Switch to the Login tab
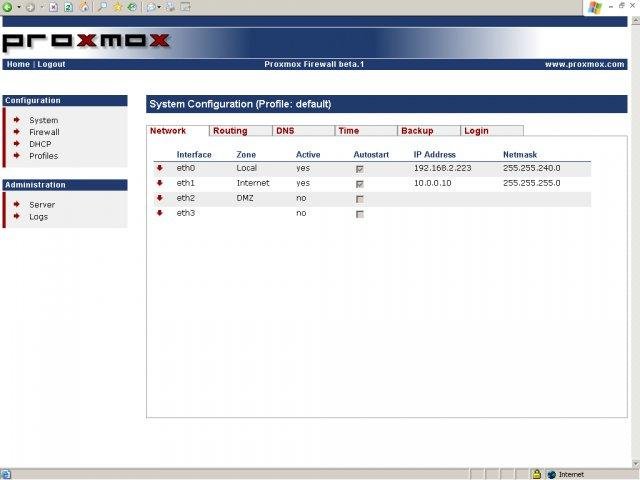The image size is (640, 480). 492,131
